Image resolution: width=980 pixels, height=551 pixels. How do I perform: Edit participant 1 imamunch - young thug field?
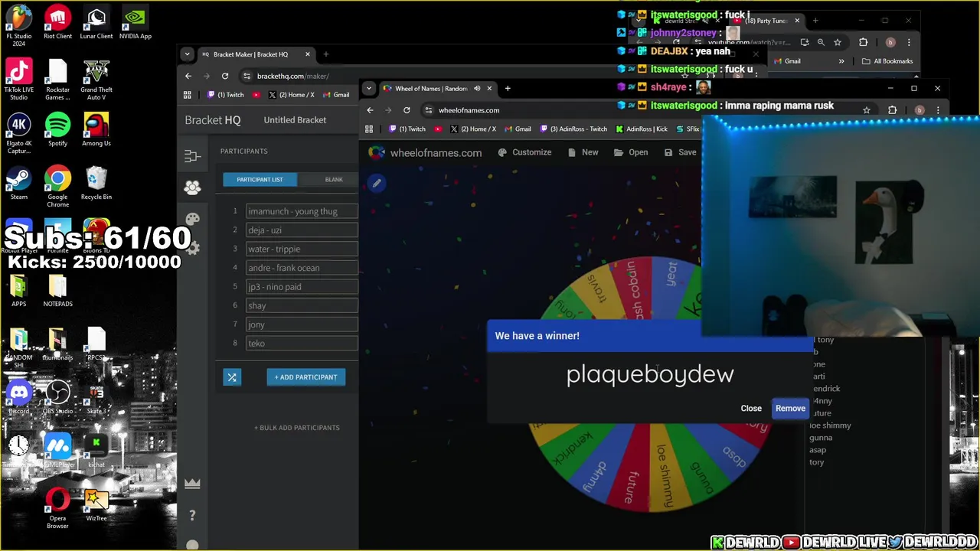(302, 211)
